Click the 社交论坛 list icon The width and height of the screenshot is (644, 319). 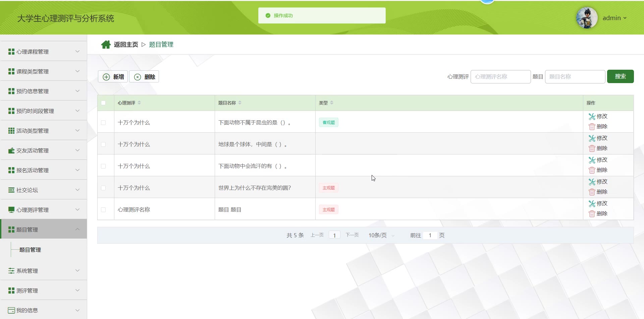click(x=11, y=190)
